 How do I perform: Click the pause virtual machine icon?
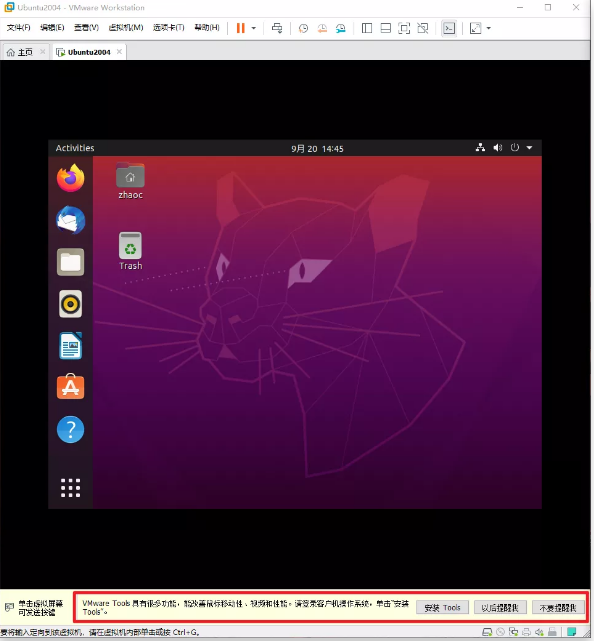[240, 28]
